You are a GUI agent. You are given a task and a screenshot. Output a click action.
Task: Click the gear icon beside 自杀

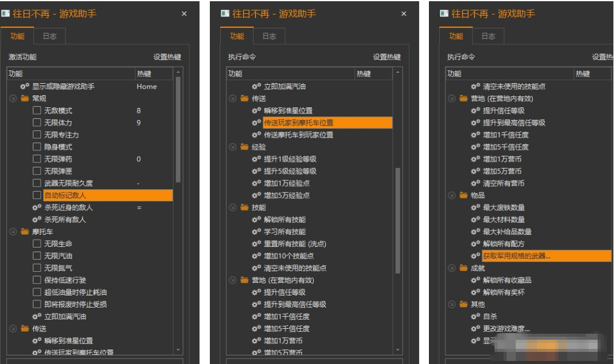click(x=475, y=317)
